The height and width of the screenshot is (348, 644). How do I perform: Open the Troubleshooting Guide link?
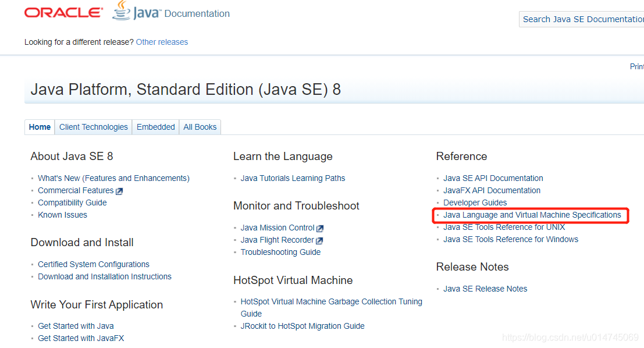click(280, 252)
